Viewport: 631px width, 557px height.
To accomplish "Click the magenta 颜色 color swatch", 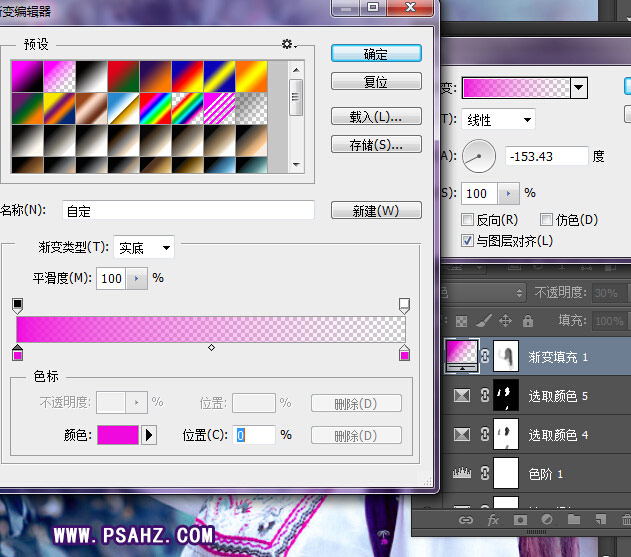I will [x=118, y=435].
